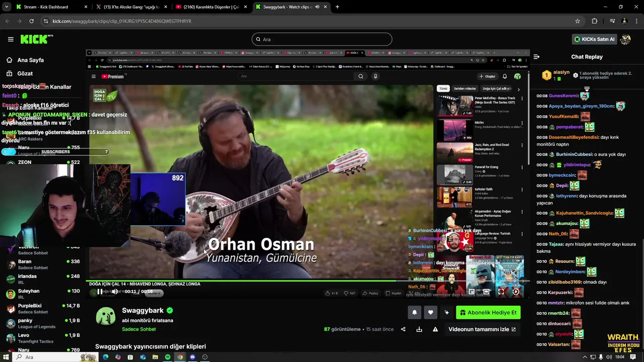The image size is (644, 362).
Task: Report the clip with the warning triangle icon
Action: (435, 329)
